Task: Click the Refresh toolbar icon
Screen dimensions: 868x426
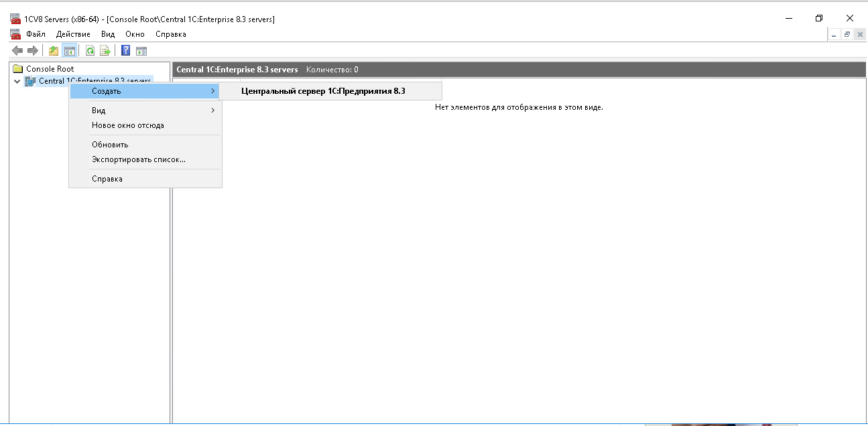Action: tap(90, 51)
